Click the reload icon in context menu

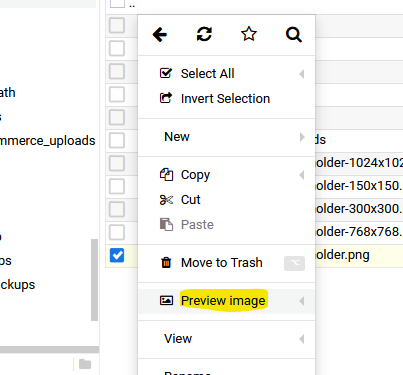pyautogui.click(x=204, y=34)
